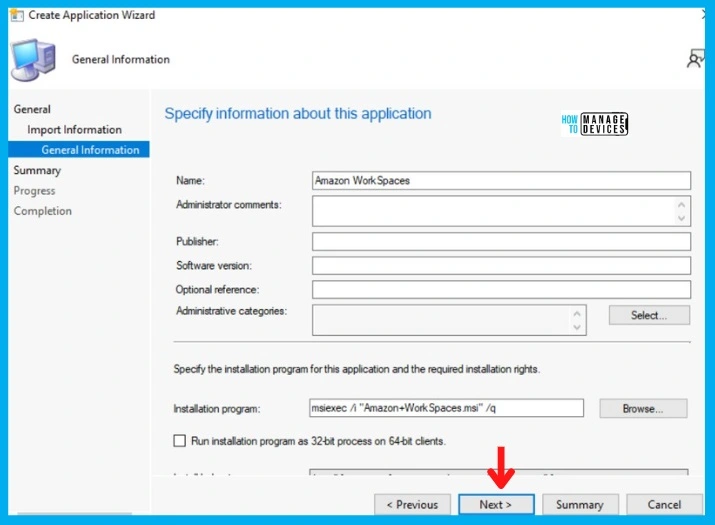
Task: Select Import Information step in sidebar
Action: (x=74, y=130)
